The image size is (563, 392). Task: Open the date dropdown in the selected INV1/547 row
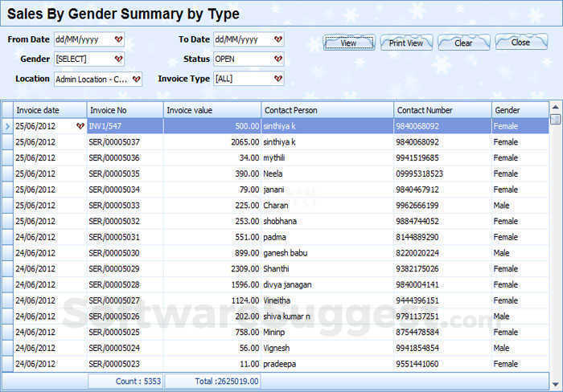[x=80, y=126]
